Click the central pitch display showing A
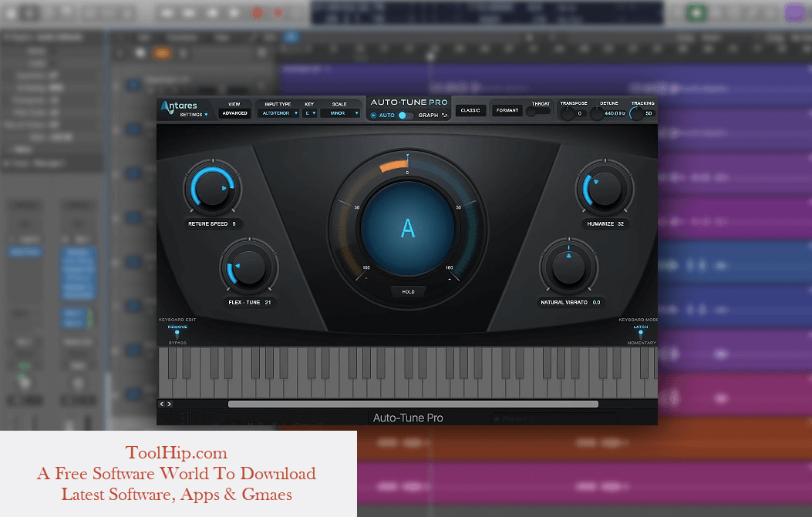Image resolution: width=812 pixels, height=517 pixels. point(408,228)
